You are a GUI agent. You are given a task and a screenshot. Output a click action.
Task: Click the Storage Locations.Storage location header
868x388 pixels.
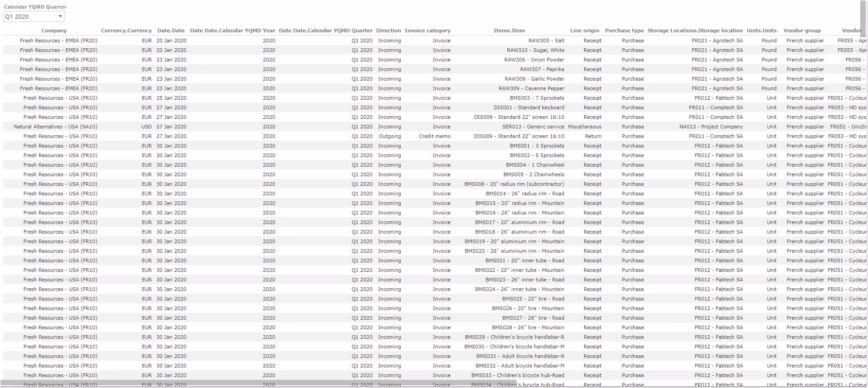point(694,31)
